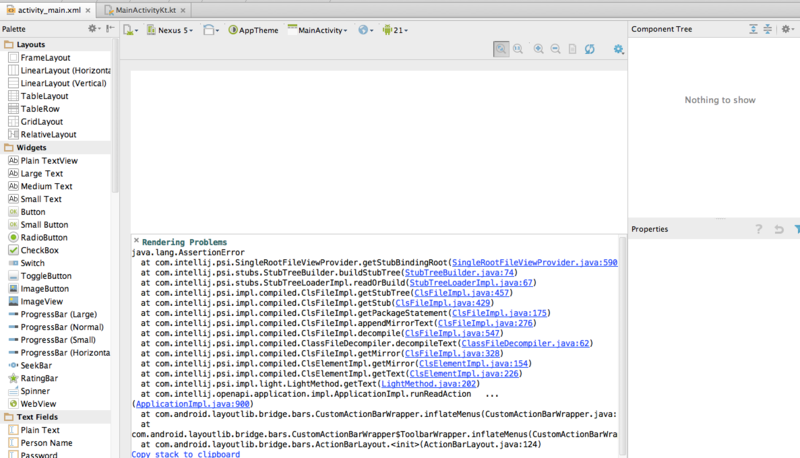This screenshot has height=458, width=800.
Task: Open the designer options gear
Action: pyautogui.click(x=618, y=49)
